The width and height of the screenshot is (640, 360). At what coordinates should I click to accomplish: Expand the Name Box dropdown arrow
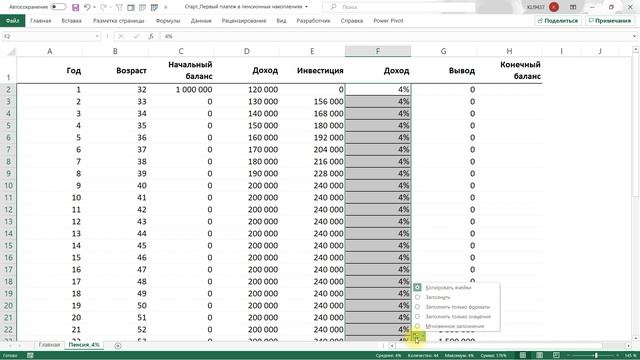click(97, 36)
